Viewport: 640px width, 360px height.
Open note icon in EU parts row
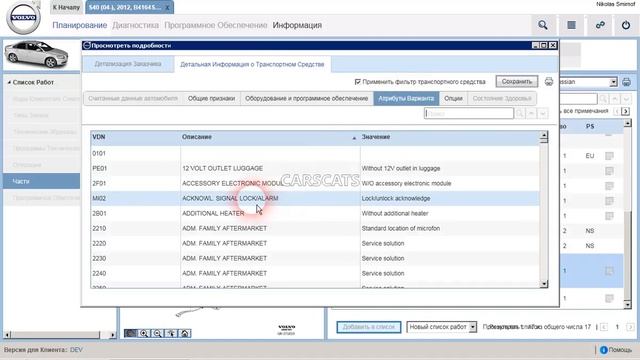click(x=609, y=156)
